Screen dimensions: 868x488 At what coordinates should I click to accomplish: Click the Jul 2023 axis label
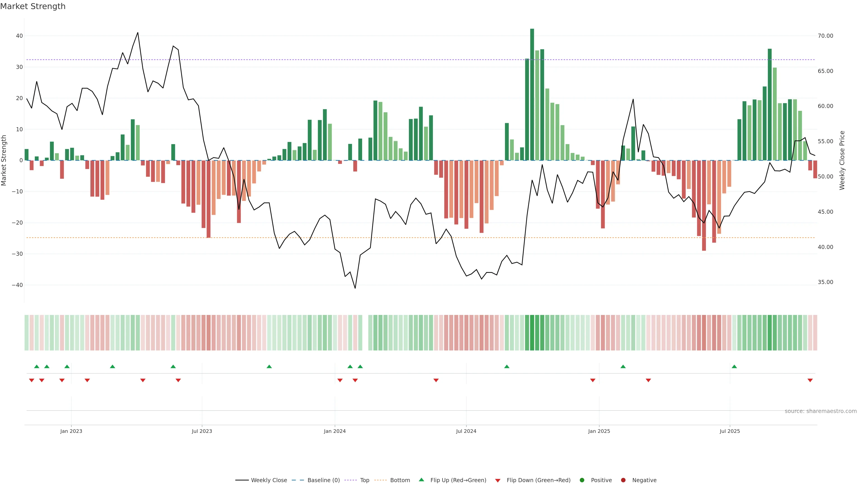(x=202, y=431)
